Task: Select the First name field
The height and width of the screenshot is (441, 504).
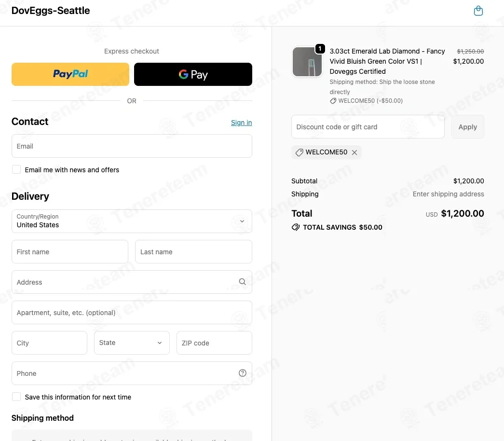Action: (x=70, y=251)
